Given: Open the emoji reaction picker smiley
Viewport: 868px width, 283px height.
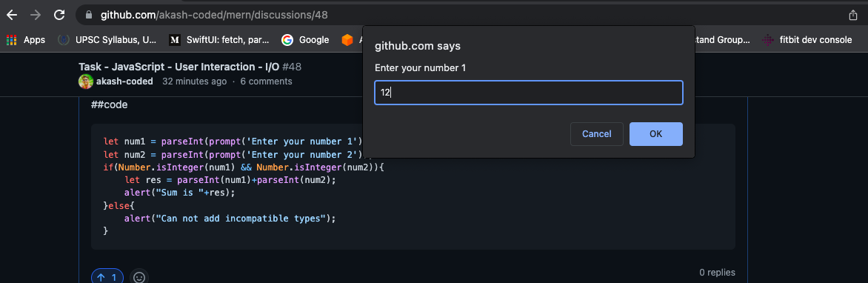Looking at the screenshot, I should pyautogui.click(x=139, y=277).
